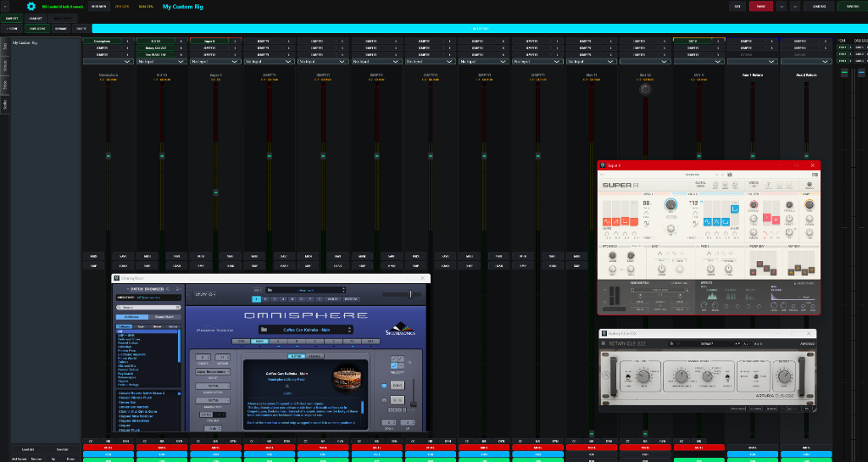This screenshot has height=462, width=868.
Task: Click the back arrow button beside the gear
Action: (5, 7)
